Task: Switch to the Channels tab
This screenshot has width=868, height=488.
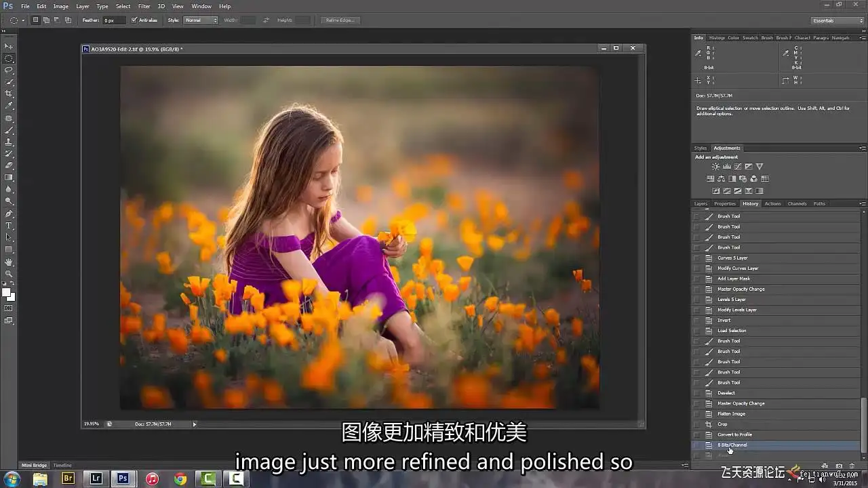Action: [x=797, y=203]
